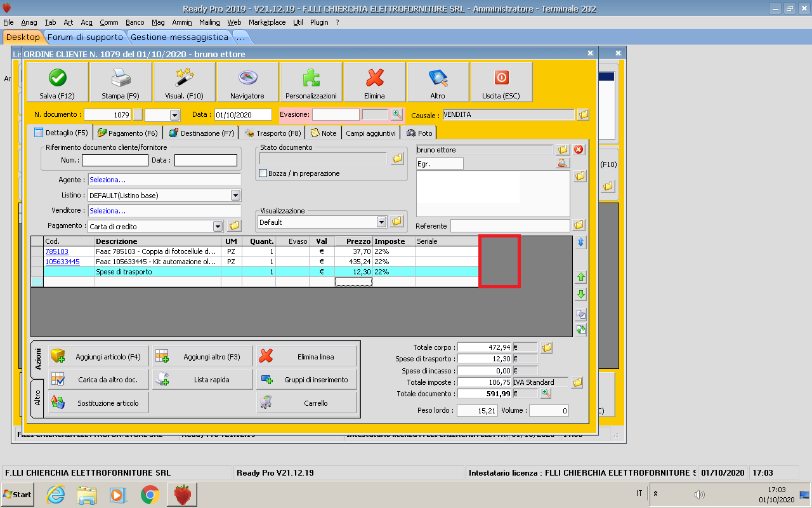Switch to Campi aggiuntivi tab
Image resolution: width=812 pixels, height=508 pixels.
(x=371, y=133)
